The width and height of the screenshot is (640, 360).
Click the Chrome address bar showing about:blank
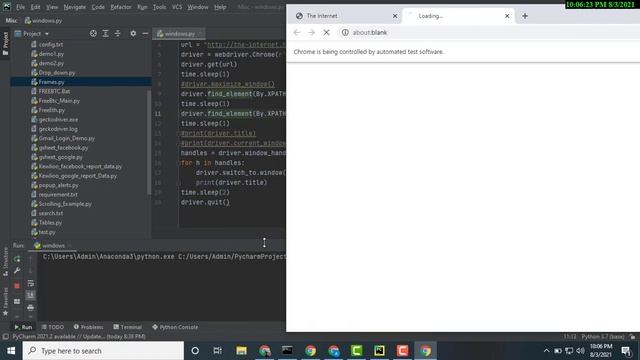488,32
